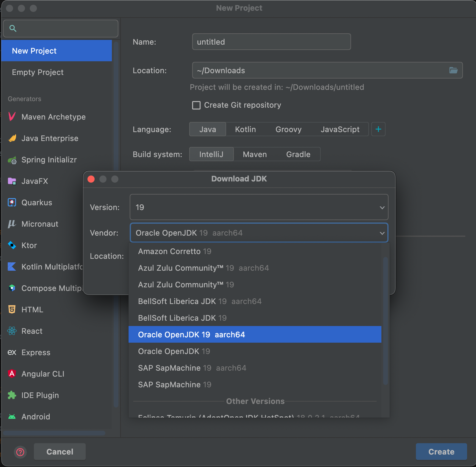The height and width of the screenshot is (467, 476).
Task: Close the Download JDK dialog
Action: click(x=91, y=179)
